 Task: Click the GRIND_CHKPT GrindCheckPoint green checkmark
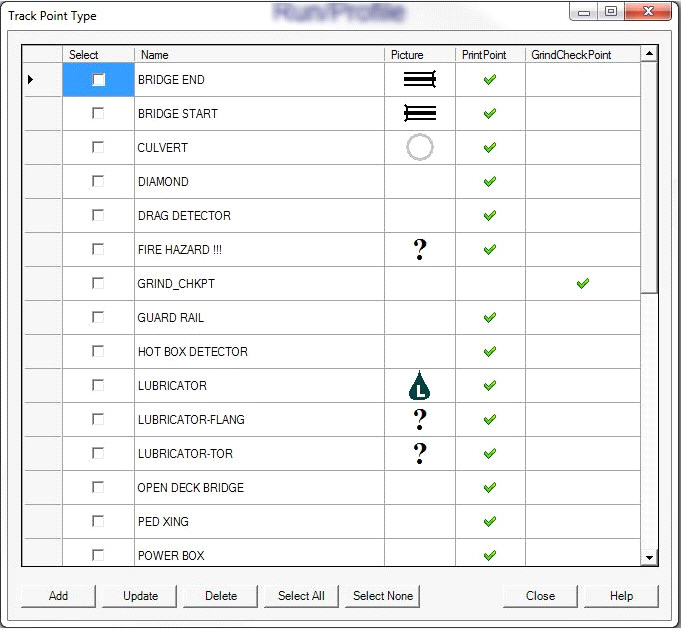pyautogui.click(x=583, y=284)
